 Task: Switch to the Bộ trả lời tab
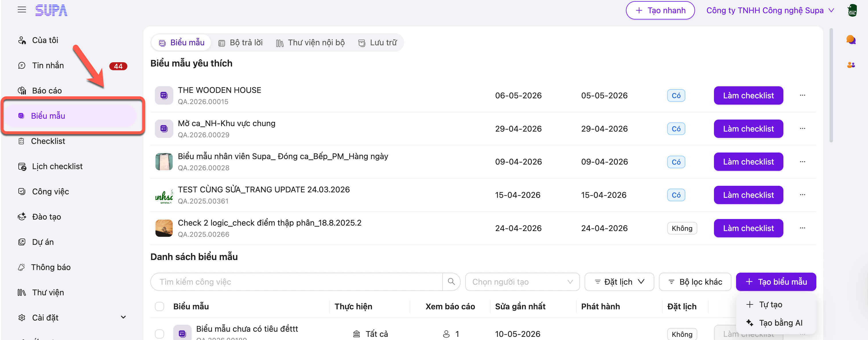(240, 43)
